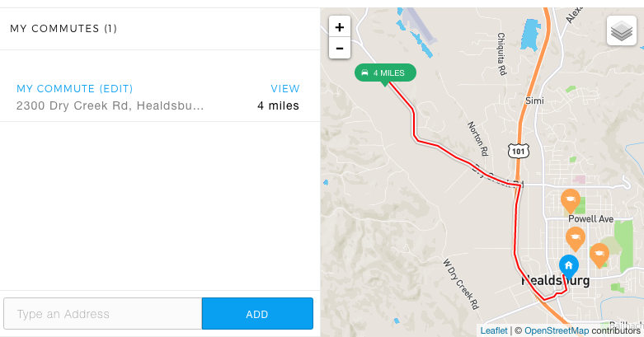This screenshot has height=337, width=644.
Task: Click the green 4 MILES car marker
Action: [385, 73]
